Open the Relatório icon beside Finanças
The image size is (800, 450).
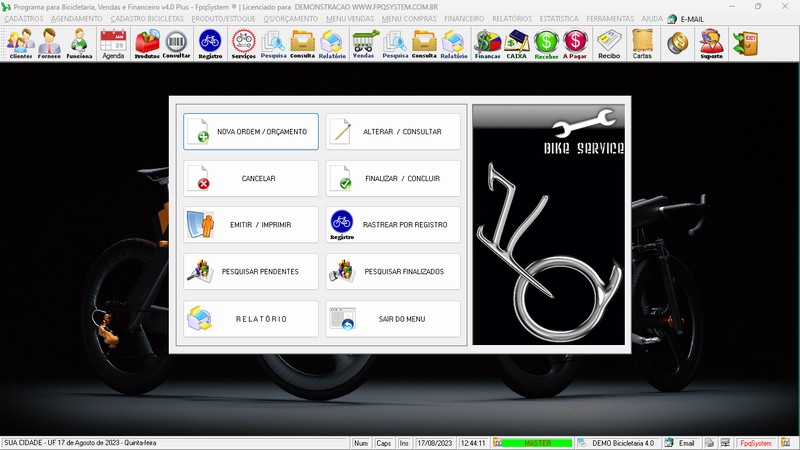click(x=454, y=44)
